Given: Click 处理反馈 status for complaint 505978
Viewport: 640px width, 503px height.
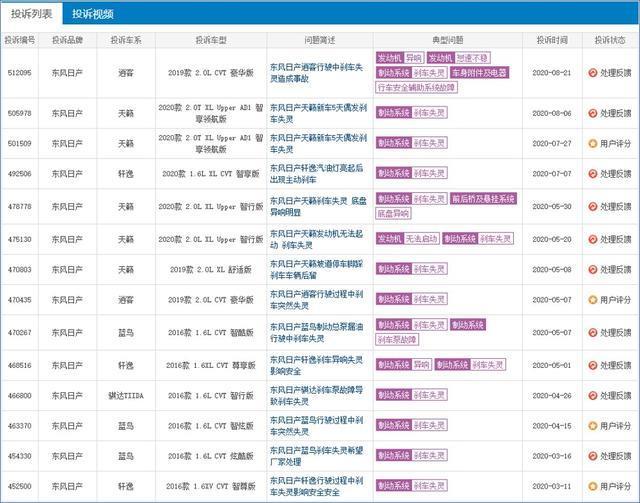Looking at the screenshot, I should tap(616, 113).
